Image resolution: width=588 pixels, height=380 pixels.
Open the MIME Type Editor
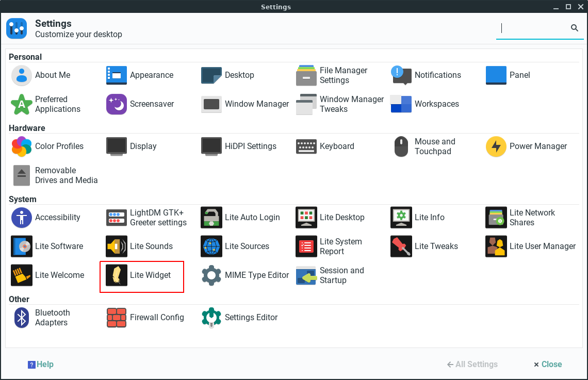pyautogui.click(x=257, y=275)
